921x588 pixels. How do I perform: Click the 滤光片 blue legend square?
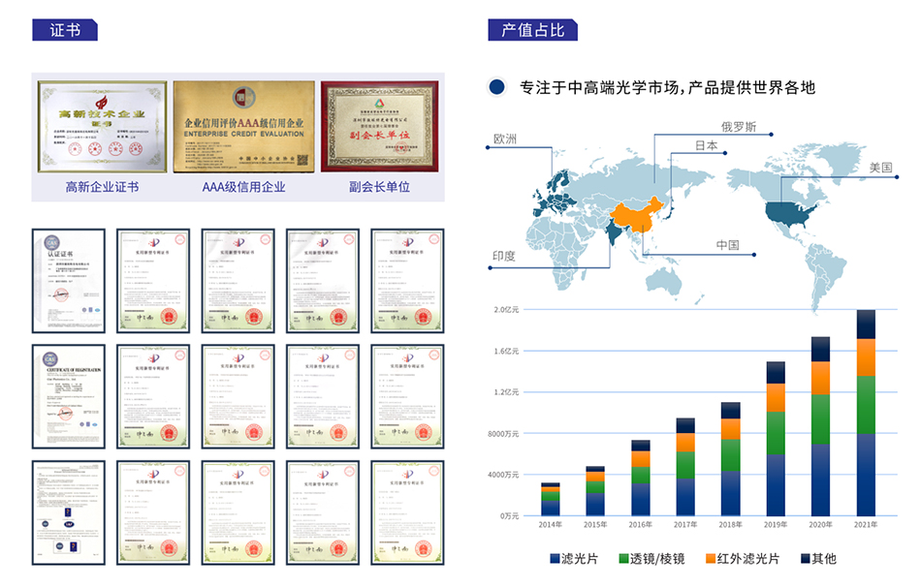[555, 559]
